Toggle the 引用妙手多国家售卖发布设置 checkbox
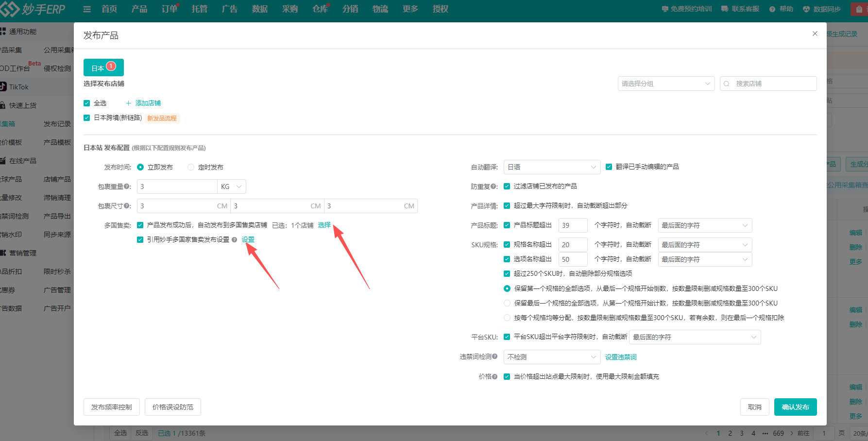The width and height of the screenshot is (868, 441). click(x=140, y=240)
